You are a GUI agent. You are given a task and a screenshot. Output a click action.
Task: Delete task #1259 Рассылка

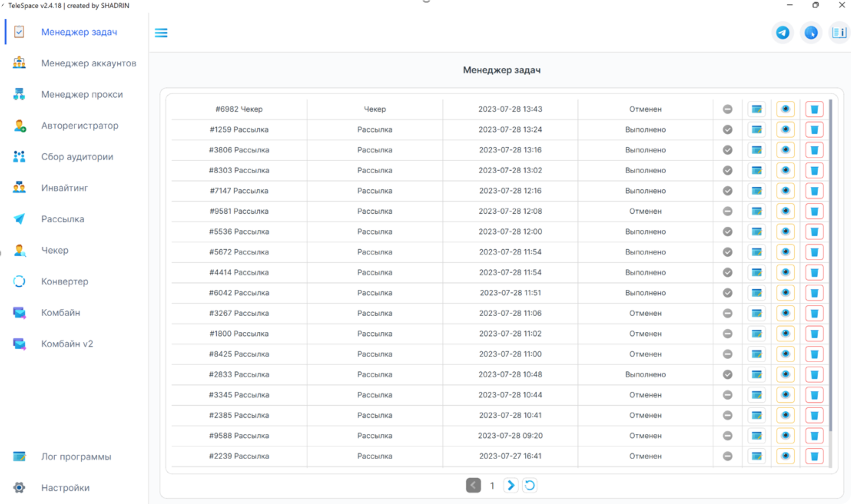(x=815, y=130)
